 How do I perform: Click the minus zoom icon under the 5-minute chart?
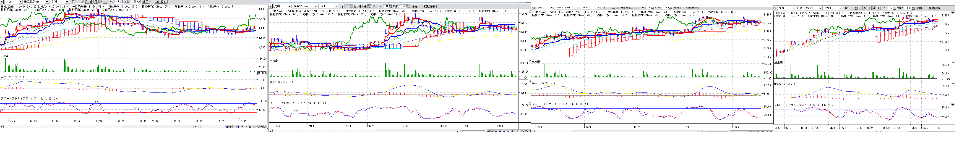point(234,127)
